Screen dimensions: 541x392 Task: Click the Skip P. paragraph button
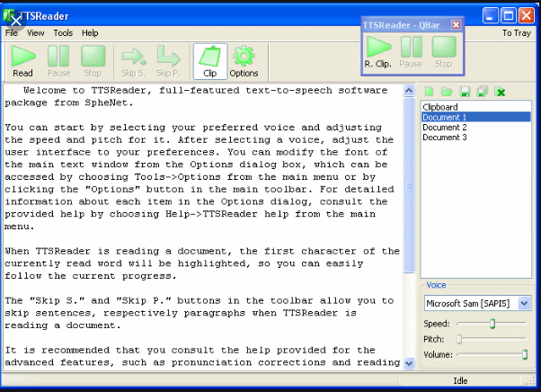[x=168, y=61]
